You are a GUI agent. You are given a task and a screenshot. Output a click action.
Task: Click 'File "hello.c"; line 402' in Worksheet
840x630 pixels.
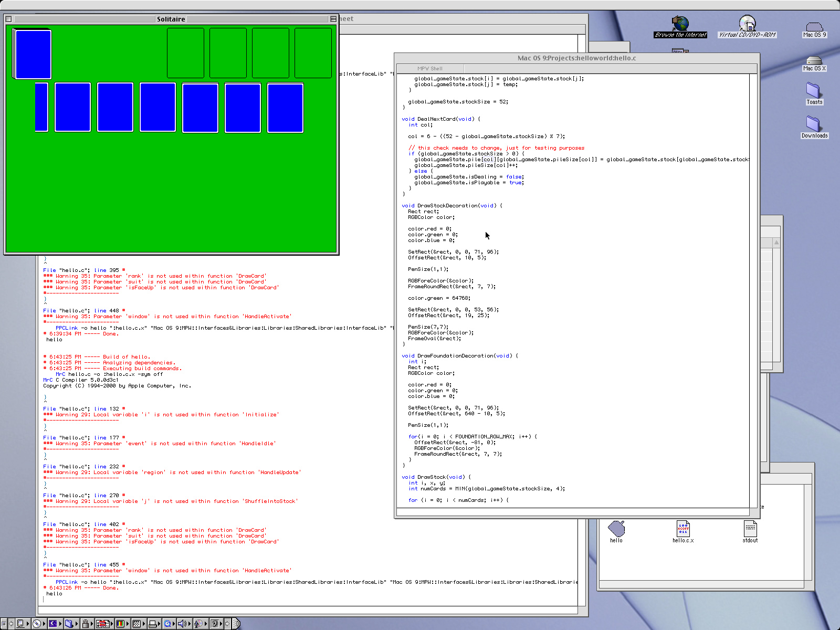[81, 524]
